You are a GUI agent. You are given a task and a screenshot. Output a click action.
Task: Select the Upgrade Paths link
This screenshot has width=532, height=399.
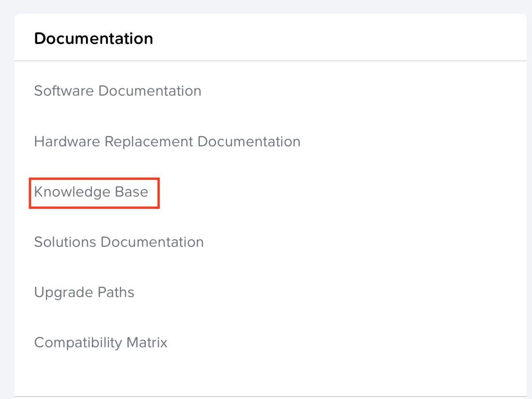tap(84, 292)
